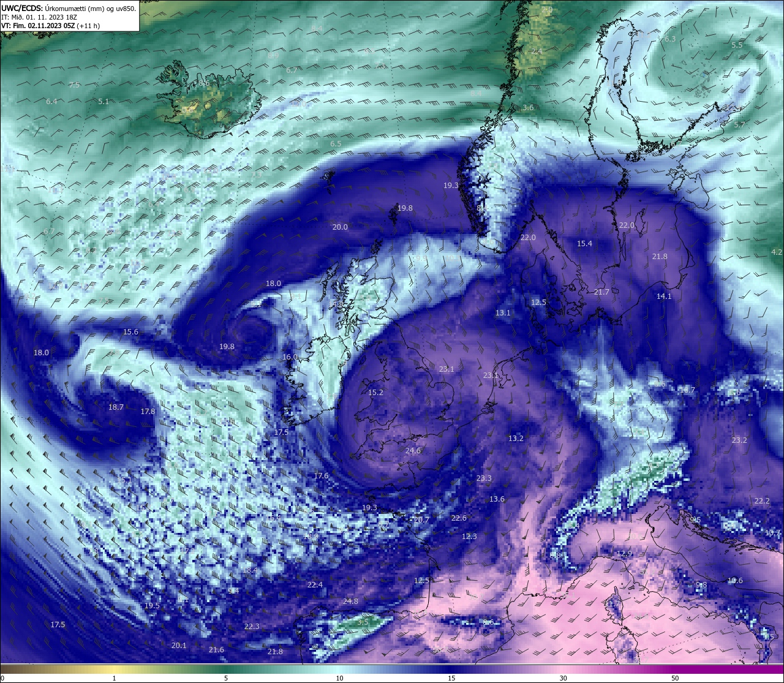Click the map value '19.5'

[x=152, y=605]
